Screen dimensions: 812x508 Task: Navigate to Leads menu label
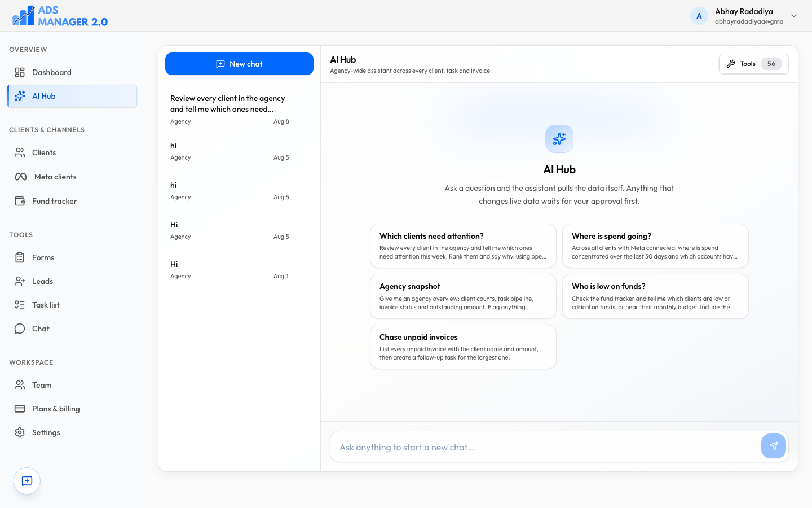tap(42, 281)
